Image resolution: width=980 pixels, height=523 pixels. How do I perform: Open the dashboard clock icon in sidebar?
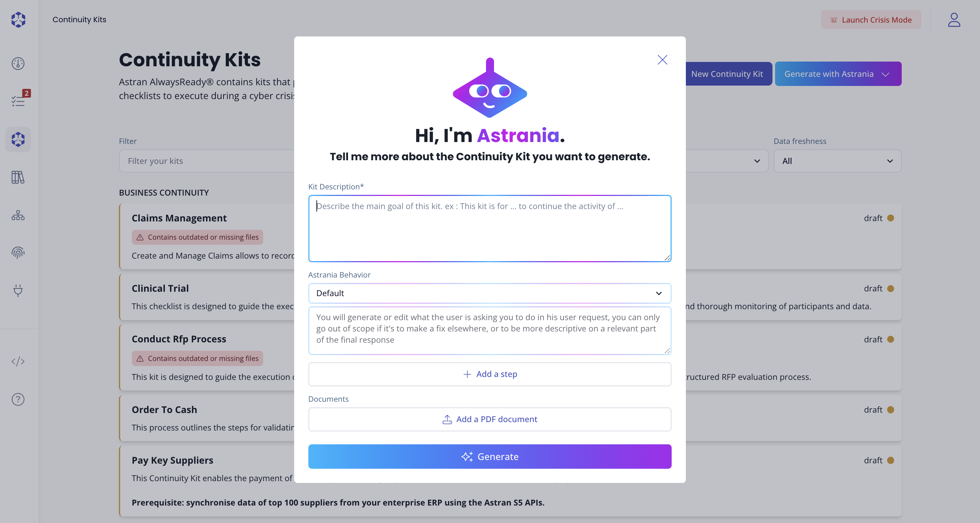click(x=18, y=63)
